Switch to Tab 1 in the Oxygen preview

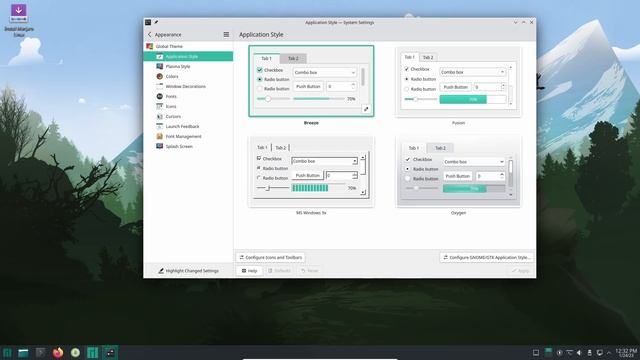pyautogui.click(x=414, y=148)
